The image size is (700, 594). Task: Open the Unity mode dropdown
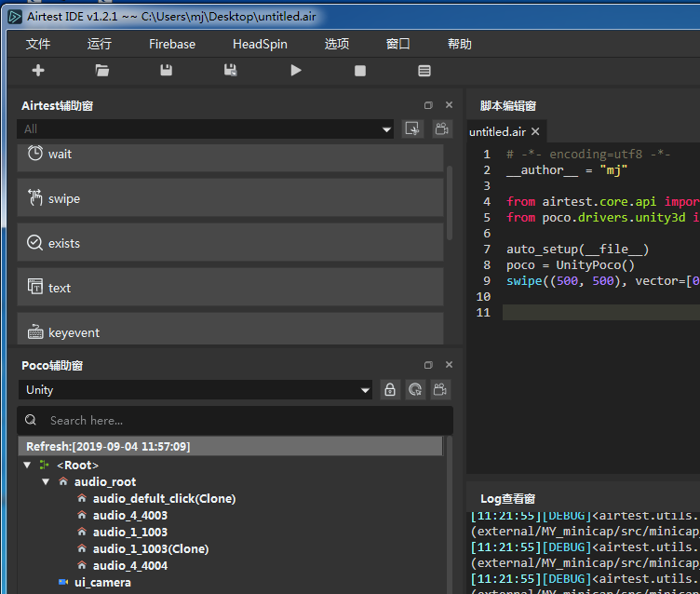pos(195,389)
